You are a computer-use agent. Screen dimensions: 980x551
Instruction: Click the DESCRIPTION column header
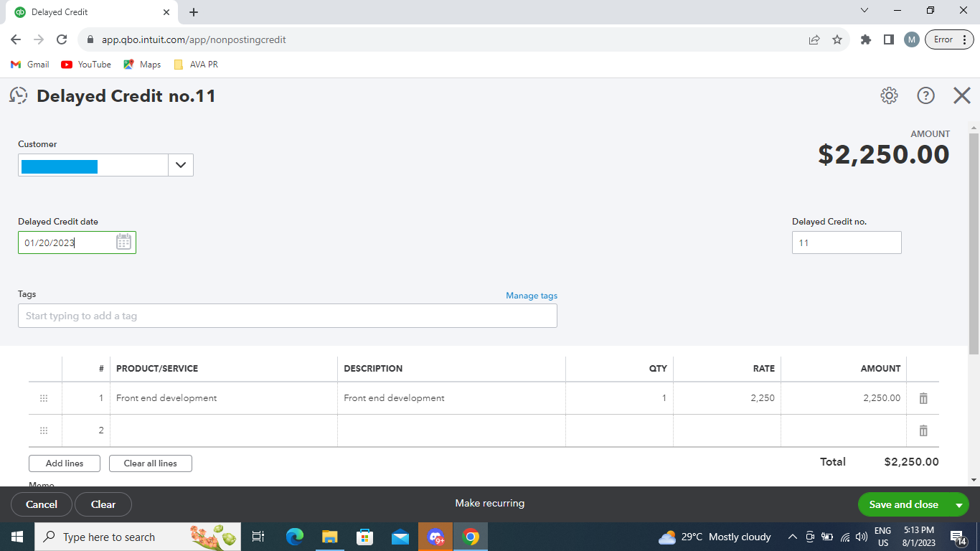tap(373, 369)
